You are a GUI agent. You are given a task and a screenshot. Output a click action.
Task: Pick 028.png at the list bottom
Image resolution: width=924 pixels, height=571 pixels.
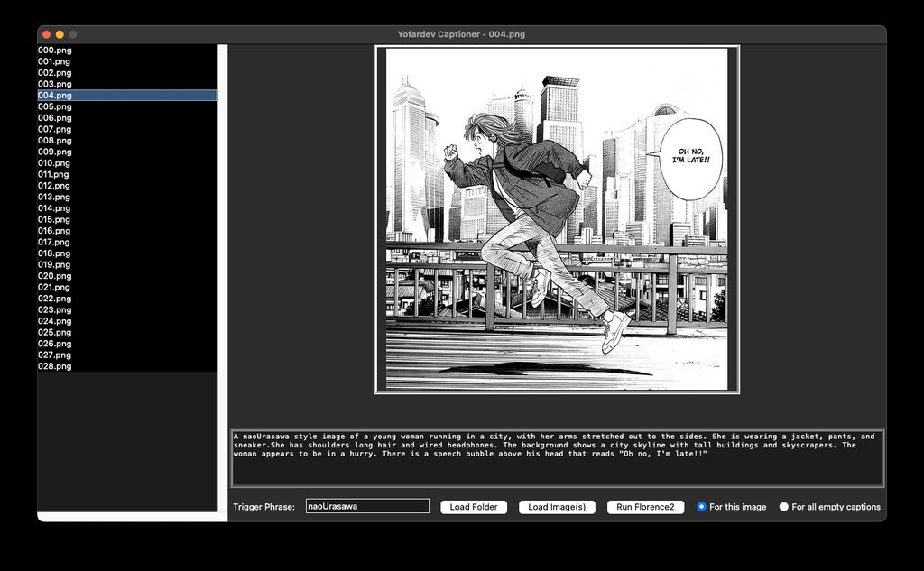55,366
